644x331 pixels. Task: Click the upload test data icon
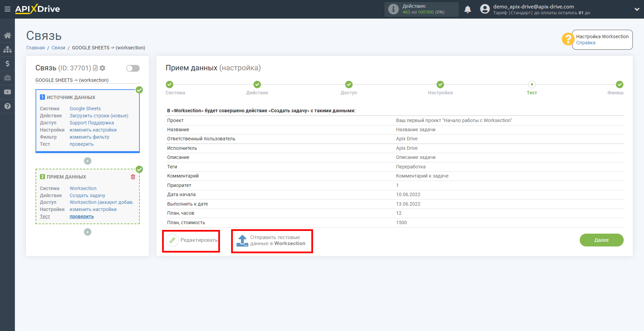tap(242, 240)
